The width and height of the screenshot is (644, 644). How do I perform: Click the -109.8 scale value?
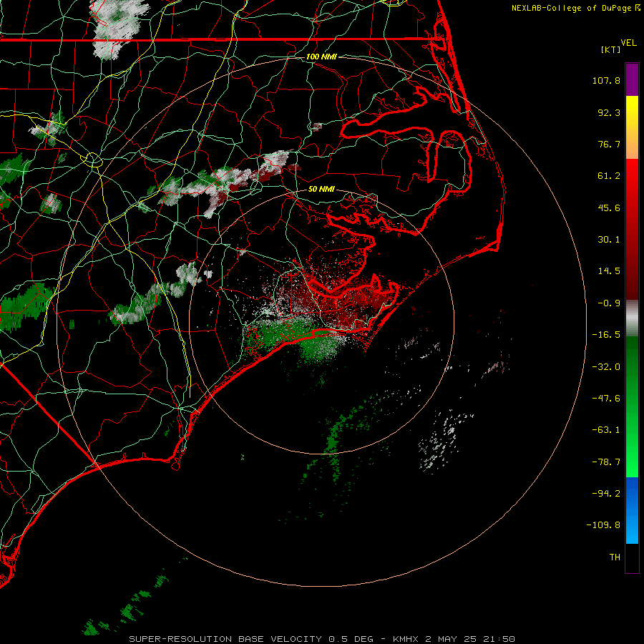click(x=604, y=525)
